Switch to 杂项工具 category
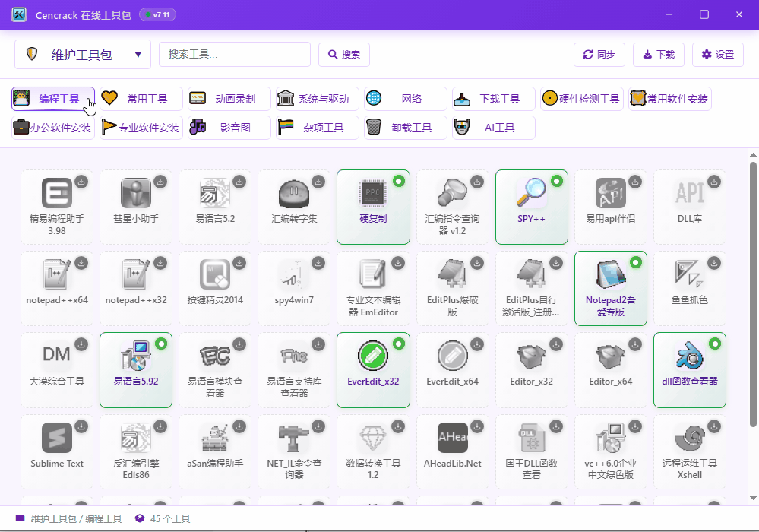 coord(318,128)
